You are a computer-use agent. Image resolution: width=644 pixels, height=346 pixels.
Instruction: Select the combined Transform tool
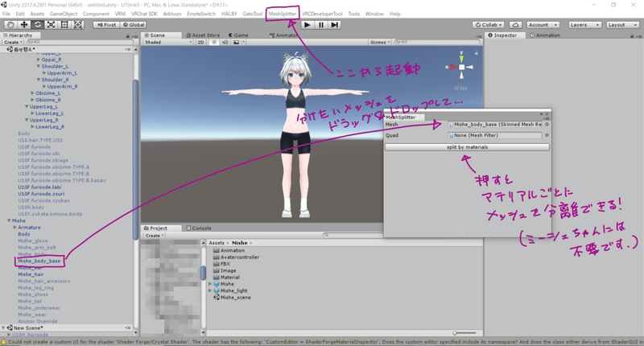(x=77, y=25)
